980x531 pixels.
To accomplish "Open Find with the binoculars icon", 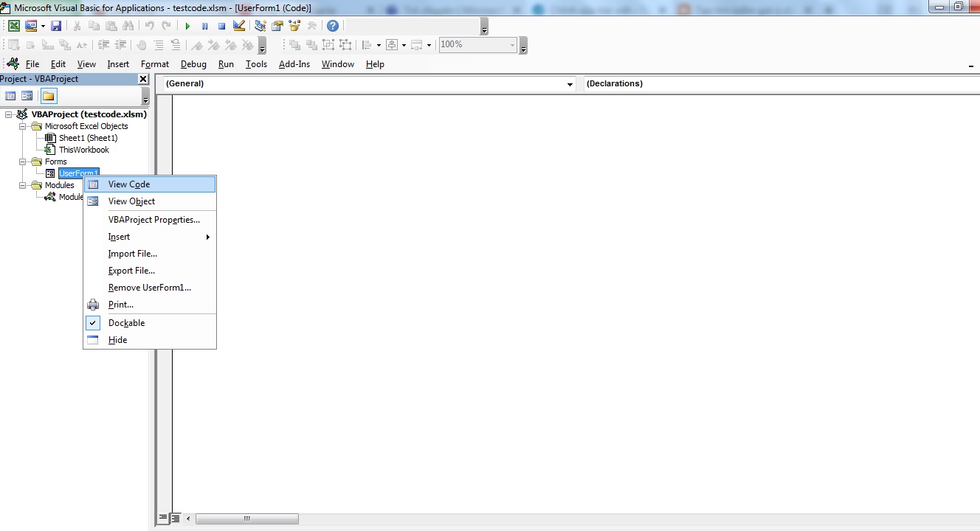I will coord(128,26).
